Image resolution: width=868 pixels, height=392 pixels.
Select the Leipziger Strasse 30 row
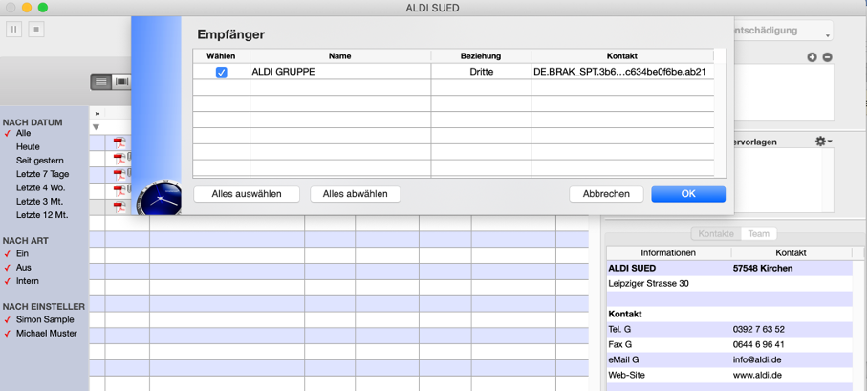(x=729, y=283)
